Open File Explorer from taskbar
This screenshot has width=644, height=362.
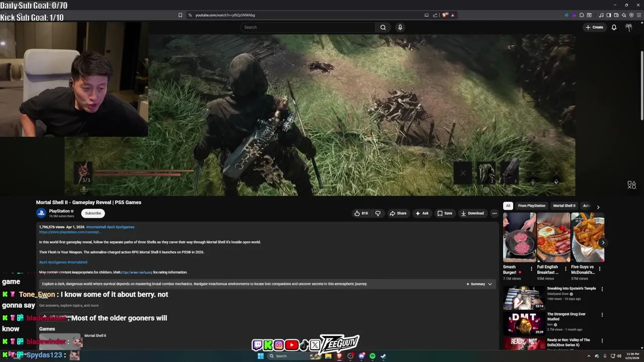(328, 356)
